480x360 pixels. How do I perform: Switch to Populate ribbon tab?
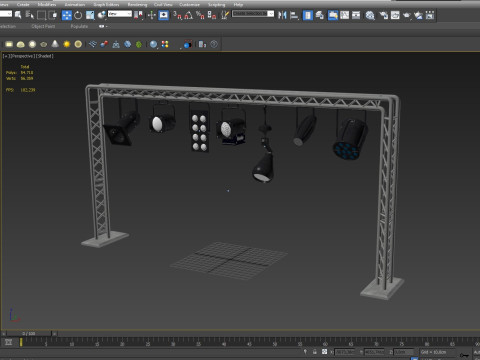(x=79, y=26)
